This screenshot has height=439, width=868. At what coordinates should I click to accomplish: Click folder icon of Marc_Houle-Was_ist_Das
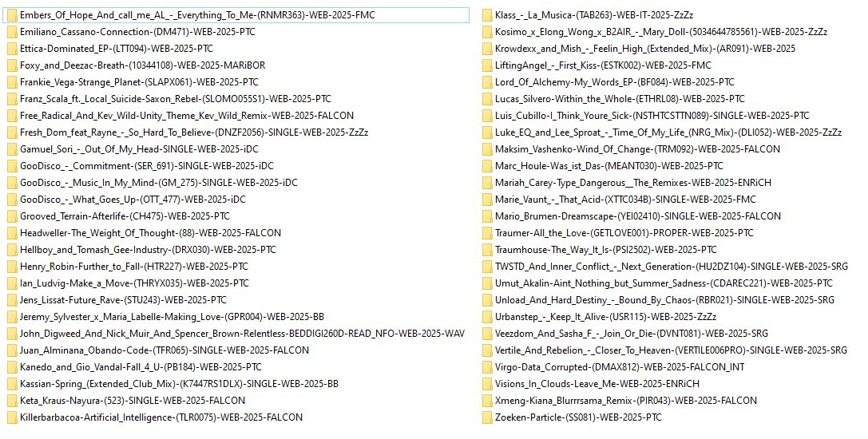click(x=486, y=165)
